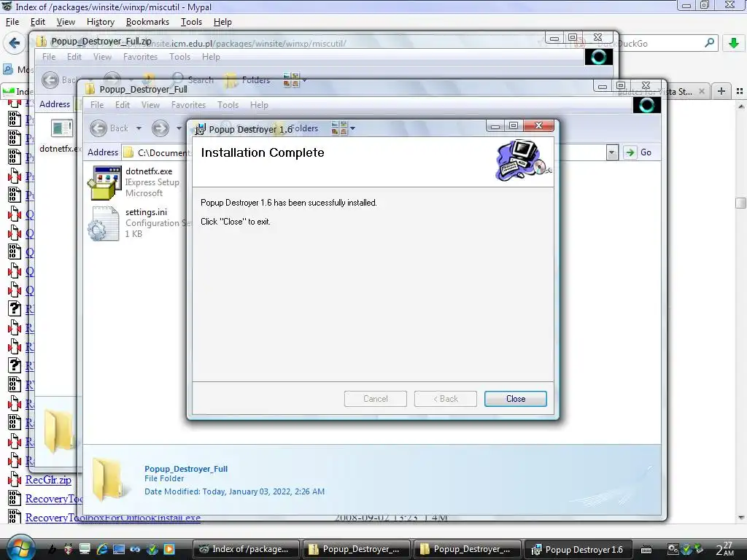Launch the media player quick launch icon

[169, 549]
